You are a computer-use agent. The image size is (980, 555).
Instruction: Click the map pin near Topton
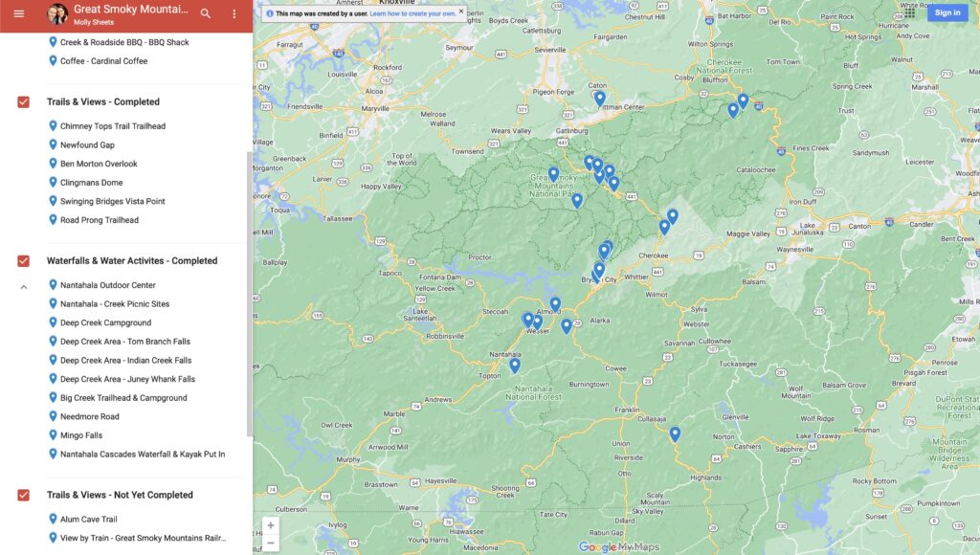click(x=515, y=364)
